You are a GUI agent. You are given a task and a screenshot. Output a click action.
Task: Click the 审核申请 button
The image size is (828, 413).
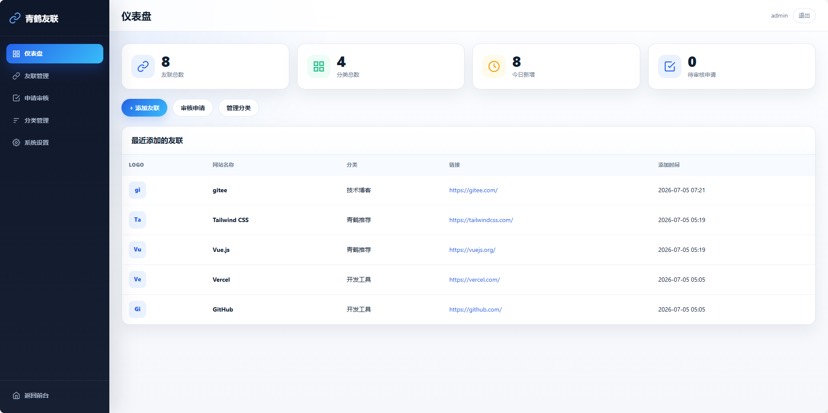click(x=193, y=108)
